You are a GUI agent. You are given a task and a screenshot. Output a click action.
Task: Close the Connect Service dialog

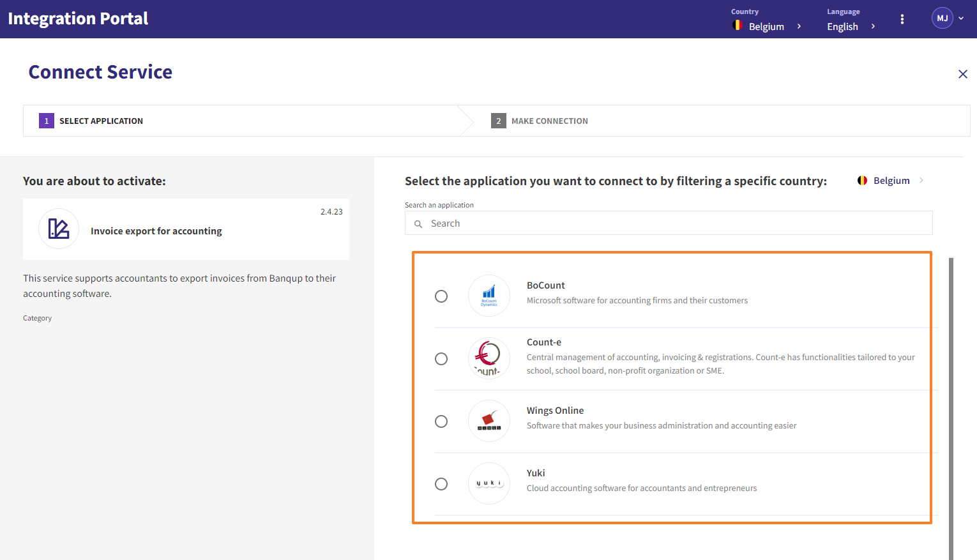(962, 74)
